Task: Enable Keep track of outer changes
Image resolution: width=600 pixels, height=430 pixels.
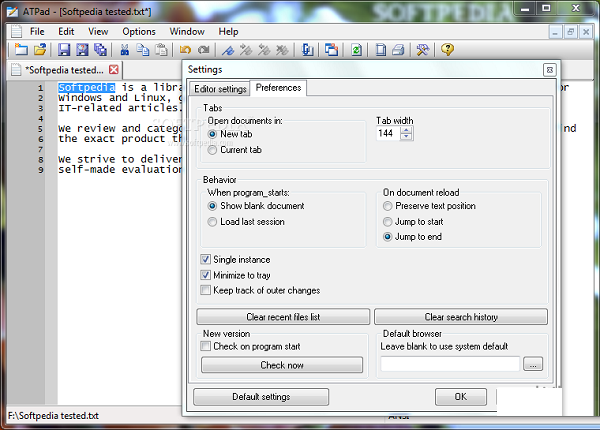Action: (206, 290)
